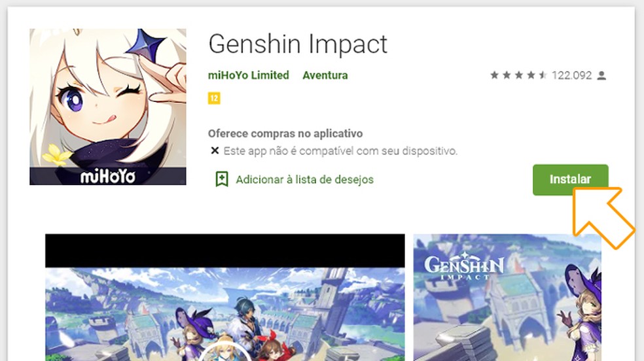This screenshot has width=644, height=361.
Task: Click the bookmark wishlist icon
Action: point(222,179)
